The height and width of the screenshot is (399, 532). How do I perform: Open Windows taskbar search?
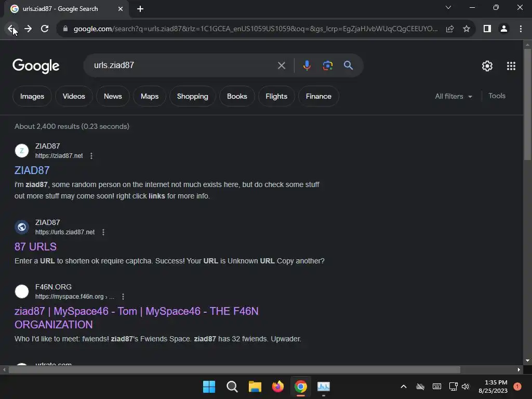pos(232,387)
